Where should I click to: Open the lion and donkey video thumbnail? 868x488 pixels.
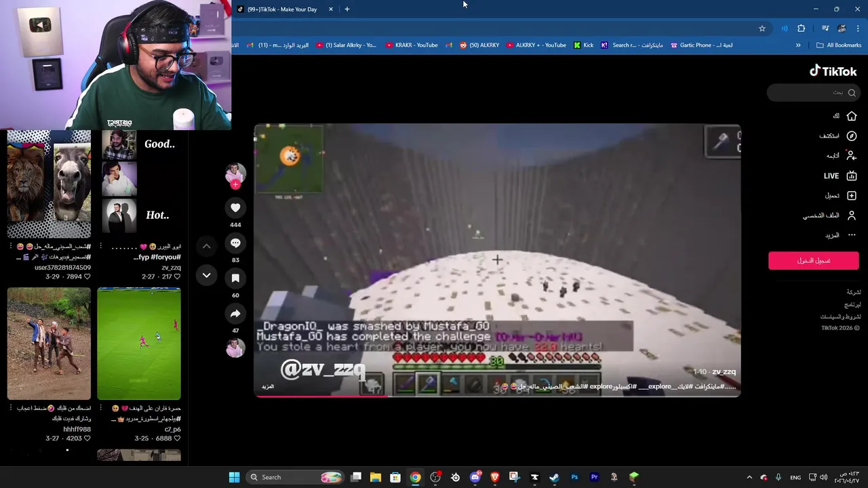pyautogui.click(x=49, y=184)
